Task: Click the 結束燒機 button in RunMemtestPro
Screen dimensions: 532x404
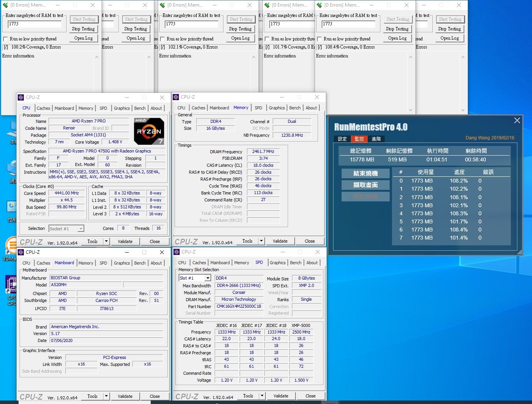Action: pyautogui.click(x=365, y=174)
